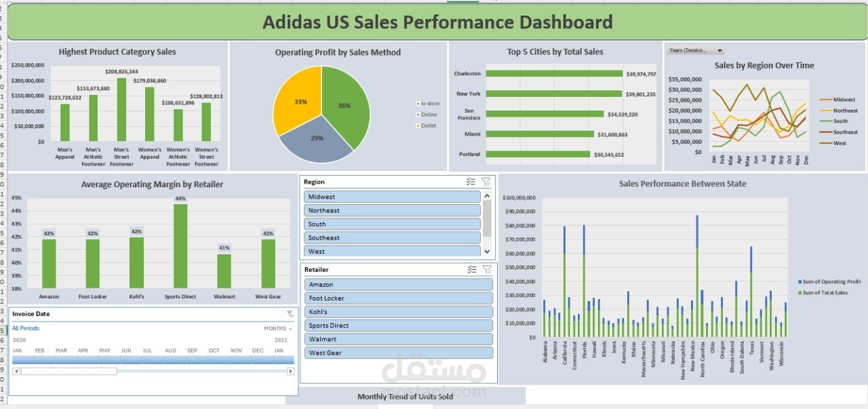The image size is (868, 409).
Task: Click the timeline scroll left arrow
Action: coord(16,371)
